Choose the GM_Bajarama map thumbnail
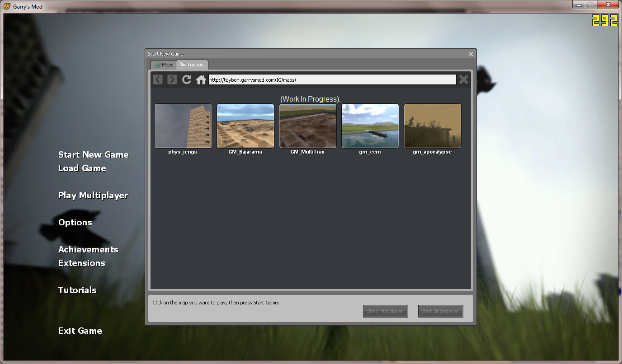Image resolution: width=622 pixels, height=364 pixels. pos(245,126)
